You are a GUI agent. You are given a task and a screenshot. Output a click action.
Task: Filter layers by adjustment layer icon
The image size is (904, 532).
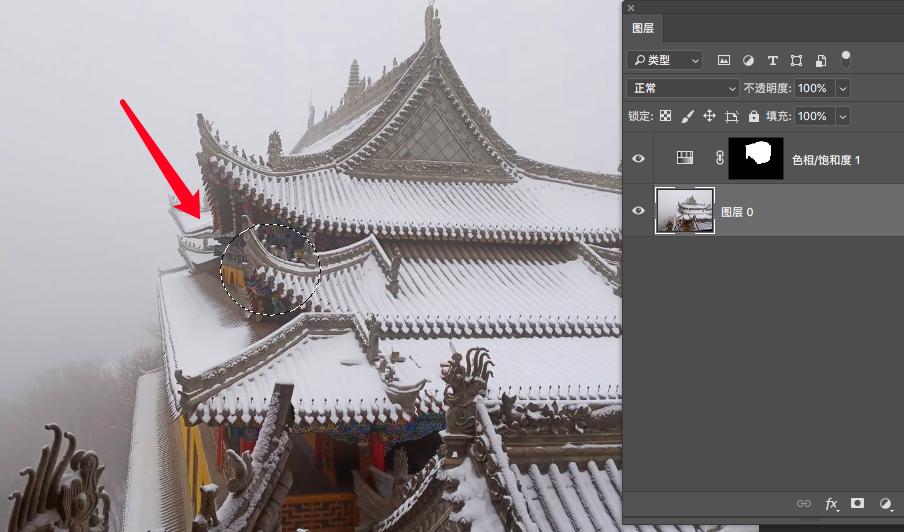tap(748, 60)
